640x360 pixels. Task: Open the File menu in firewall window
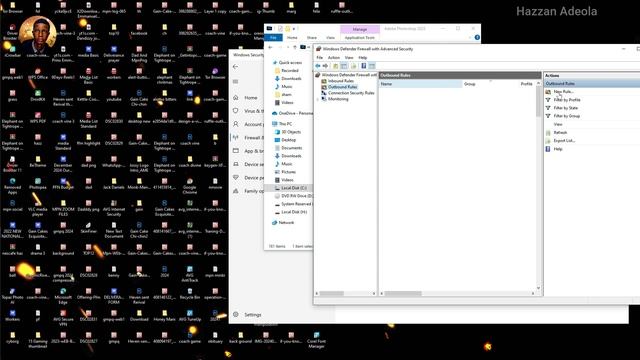pos(320,58)
